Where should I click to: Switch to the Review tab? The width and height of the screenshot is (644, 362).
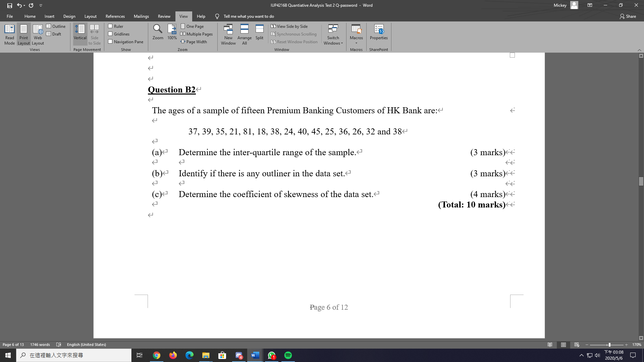coord(164,16)
